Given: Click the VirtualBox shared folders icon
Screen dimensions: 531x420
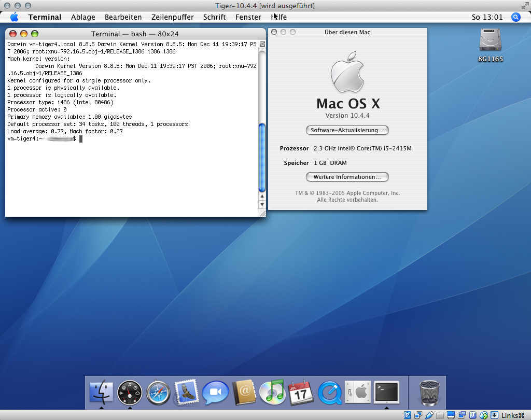Looking at the screenshot, I should 440,415.
